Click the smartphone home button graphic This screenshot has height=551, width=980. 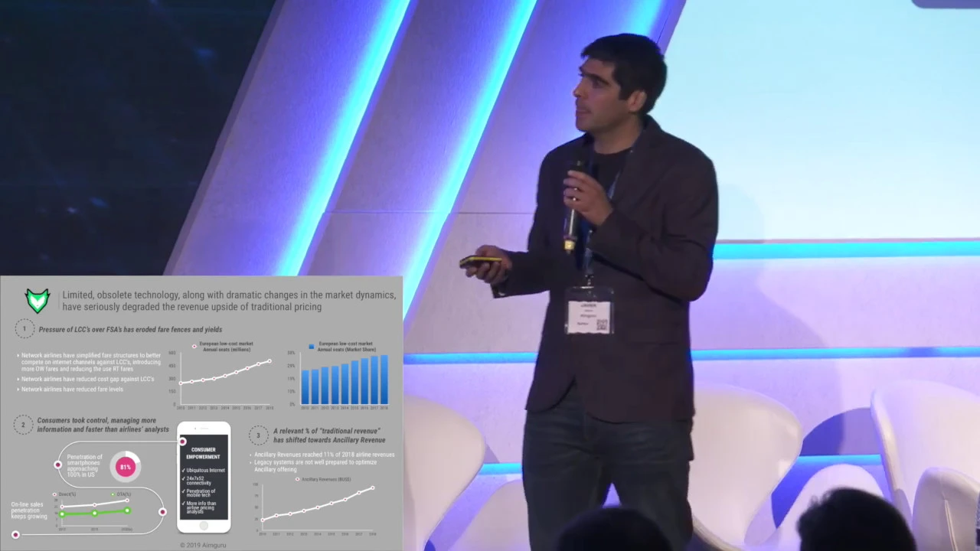[x=204, y=526]
